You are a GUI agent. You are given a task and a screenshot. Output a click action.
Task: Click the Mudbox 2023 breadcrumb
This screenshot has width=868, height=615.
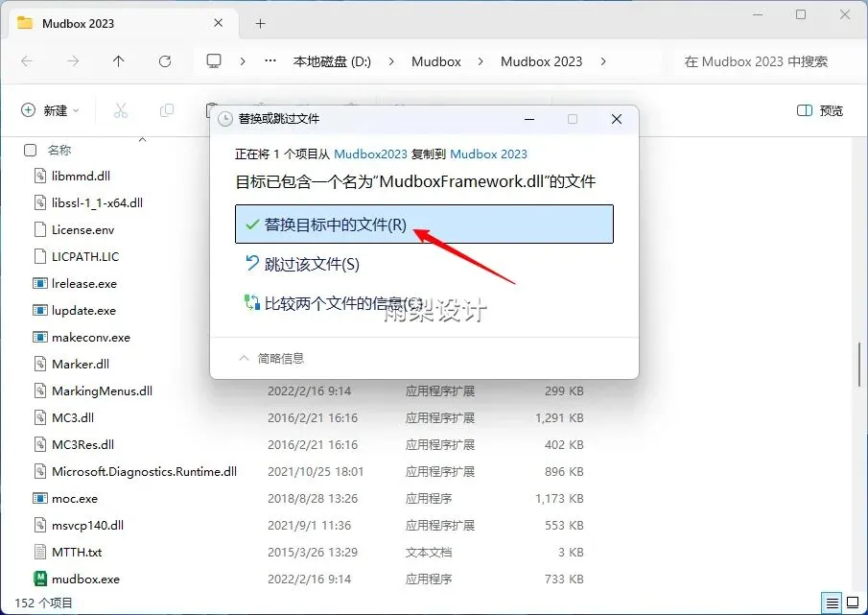541,61
